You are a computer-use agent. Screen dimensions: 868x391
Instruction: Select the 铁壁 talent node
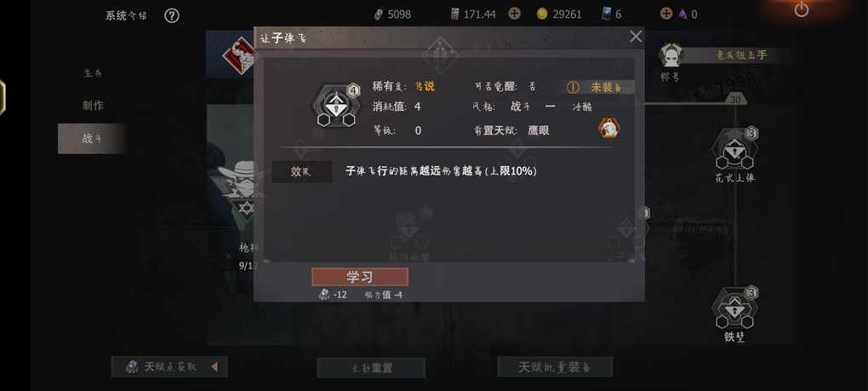point(734,314)
